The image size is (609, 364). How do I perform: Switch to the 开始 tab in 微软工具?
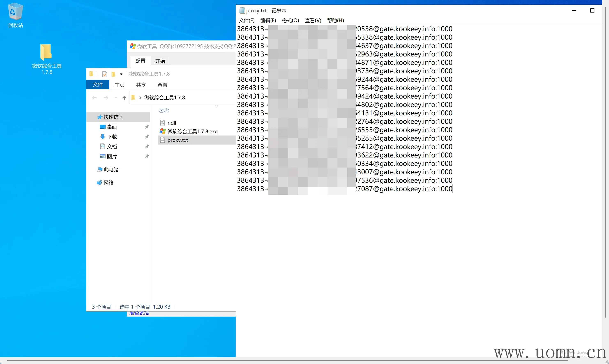pyautogui.click(x=160, y=61)
